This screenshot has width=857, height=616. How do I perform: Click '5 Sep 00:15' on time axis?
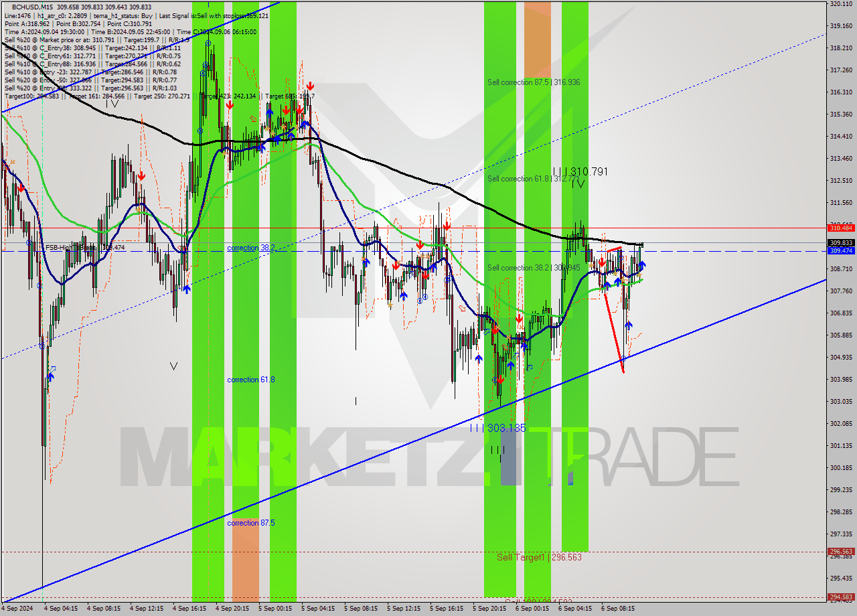click(275, 609)
